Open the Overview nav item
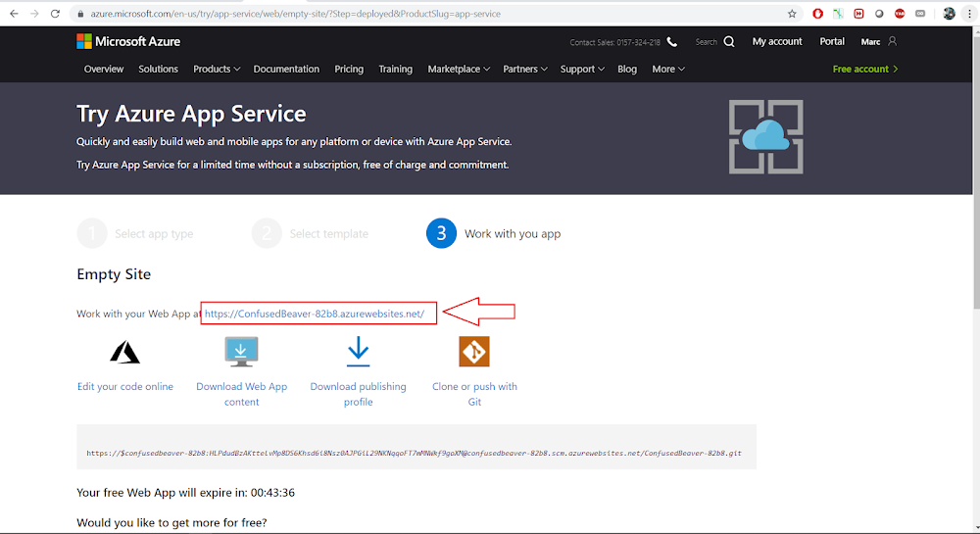980x534 pixels. 104,69
